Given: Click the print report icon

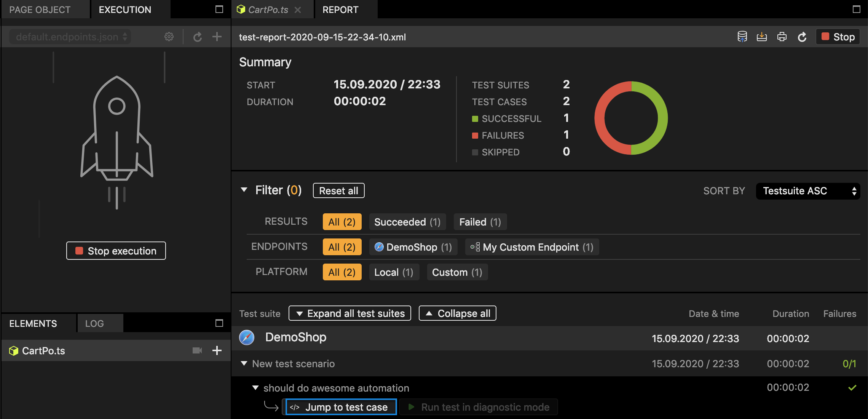Looking at the screenshot, I should (782, 37).
